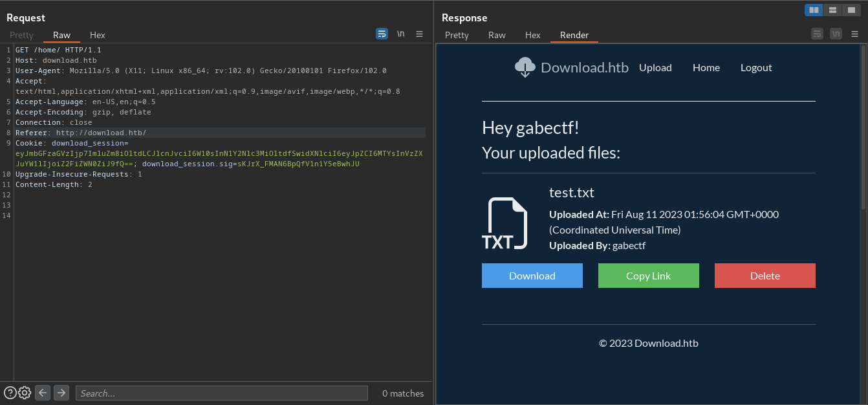Show non-printable chars \n in Request panel
The width and height of the screenshot is (868, 405).
pyautogui.click(x=401, y=34)
